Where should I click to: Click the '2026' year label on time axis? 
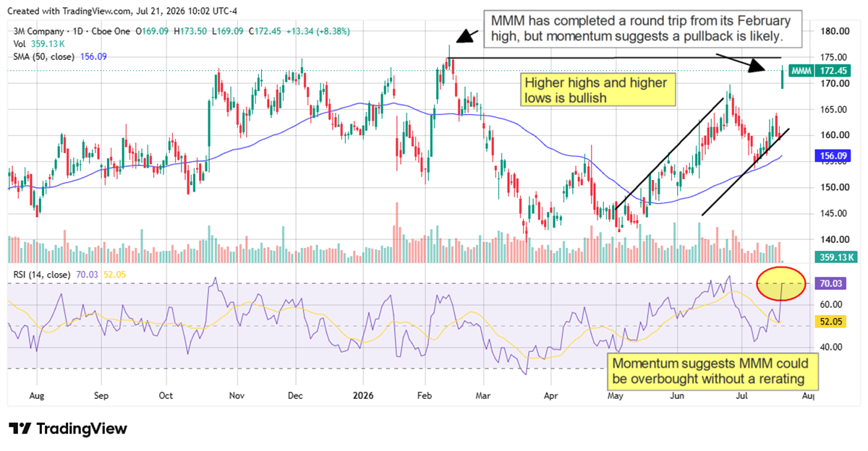tap(363, 396)
